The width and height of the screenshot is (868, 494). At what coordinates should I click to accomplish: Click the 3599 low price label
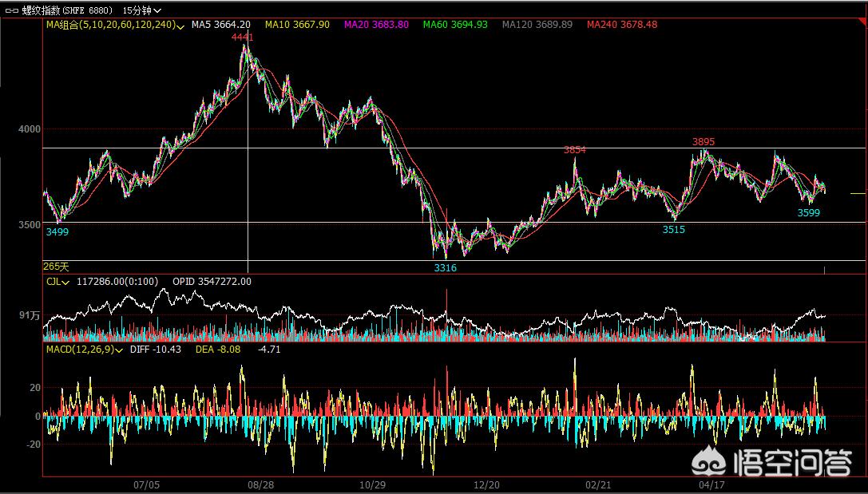point(809,212)
